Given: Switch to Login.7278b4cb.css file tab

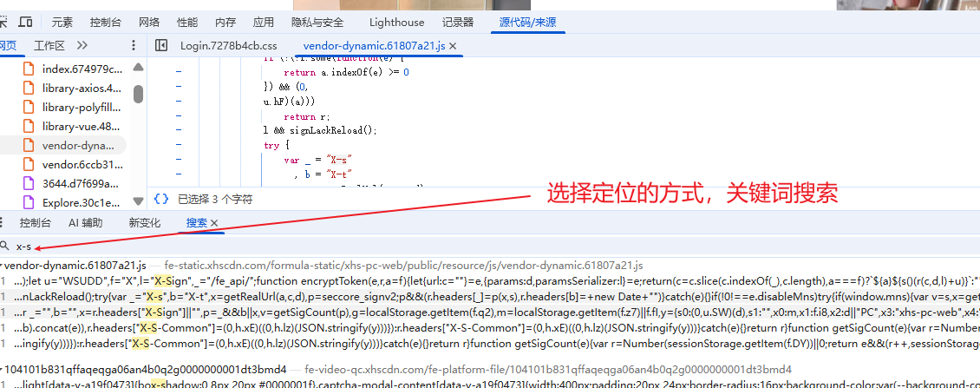Looking at the screenshot, I should [229, 46].
